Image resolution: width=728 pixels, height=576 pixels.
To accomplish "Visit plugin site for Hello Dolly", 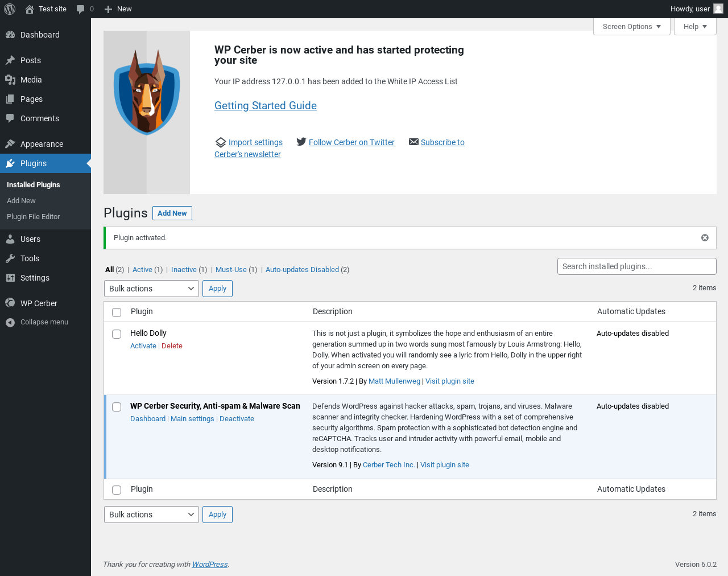I will coord(450,381).
